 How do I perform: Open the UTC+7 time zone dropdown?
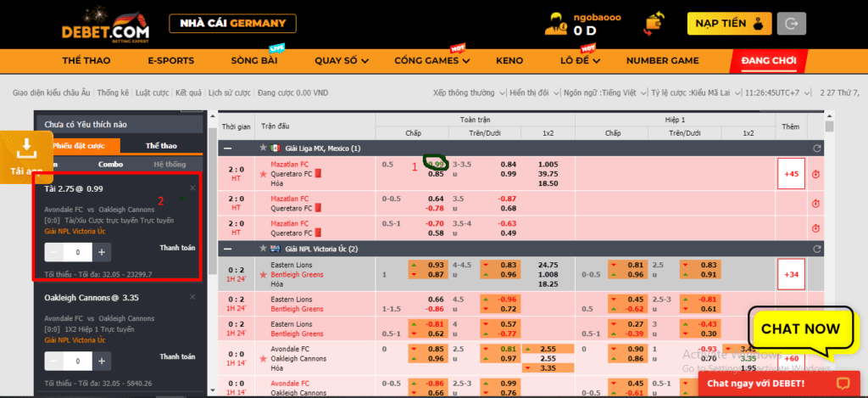(777, 92)
